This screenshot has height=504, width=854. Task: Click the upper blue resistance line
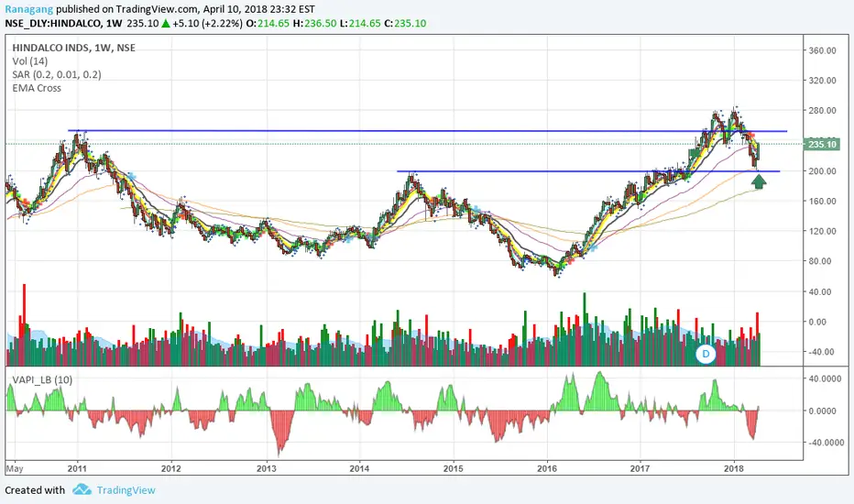(427, 131)
